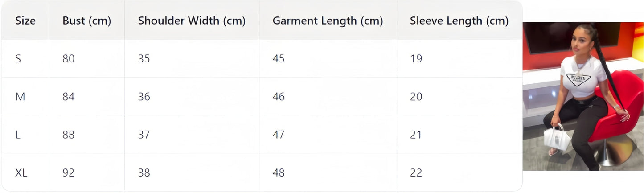Select the M size row label

(20, 97)
